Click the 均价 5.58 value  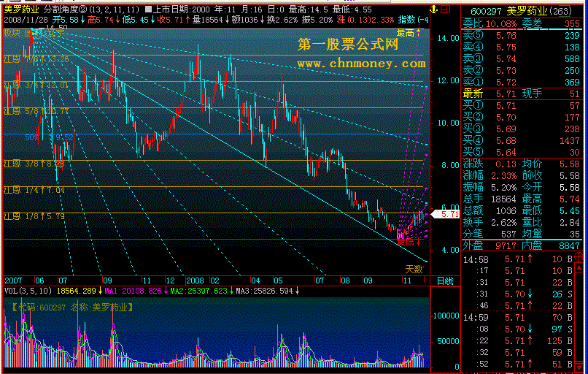569,164
